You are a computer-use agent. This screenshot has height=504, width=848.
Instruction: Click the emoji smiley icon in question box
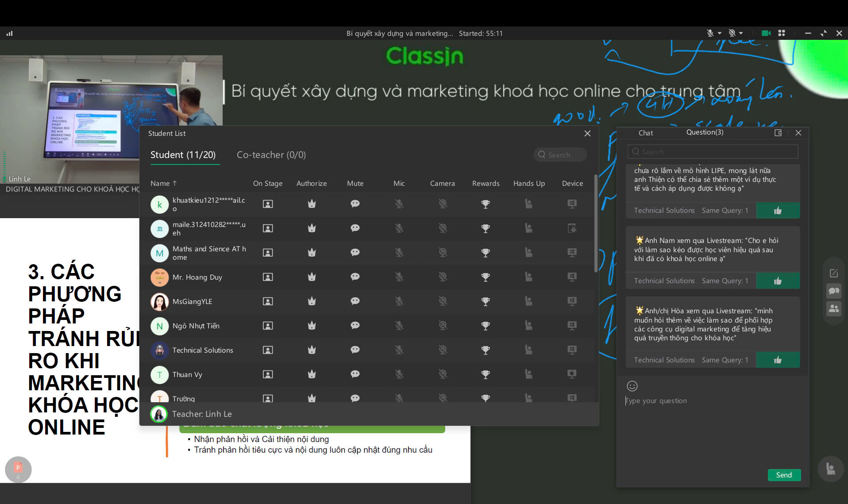[632, 386]
